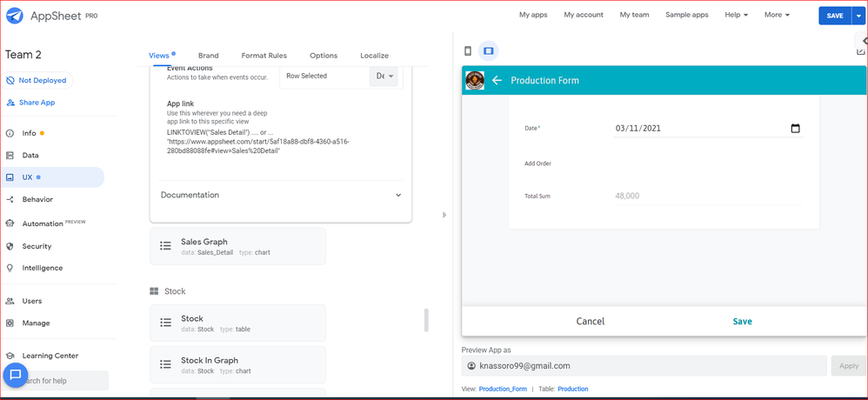Select the tablet preview icon

click(488, 51)
